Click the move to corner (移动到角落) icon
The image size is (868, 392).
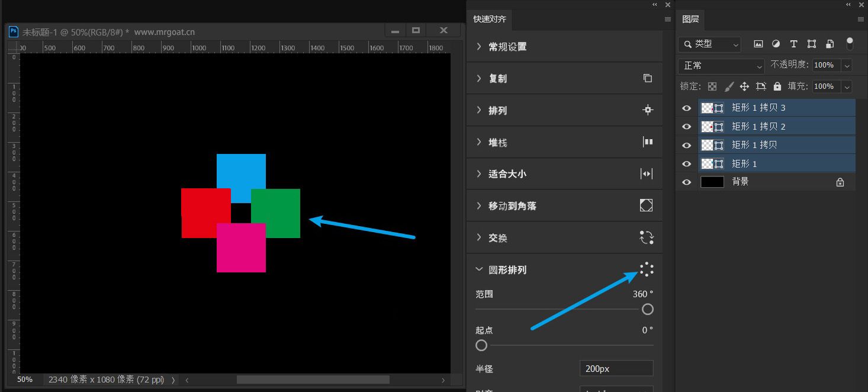point(647,205)
